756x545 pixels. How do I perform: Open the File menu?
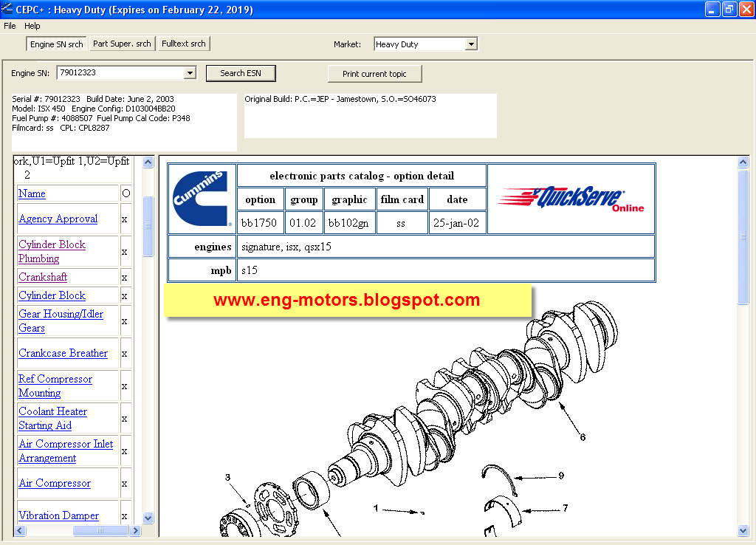(10, 26)
